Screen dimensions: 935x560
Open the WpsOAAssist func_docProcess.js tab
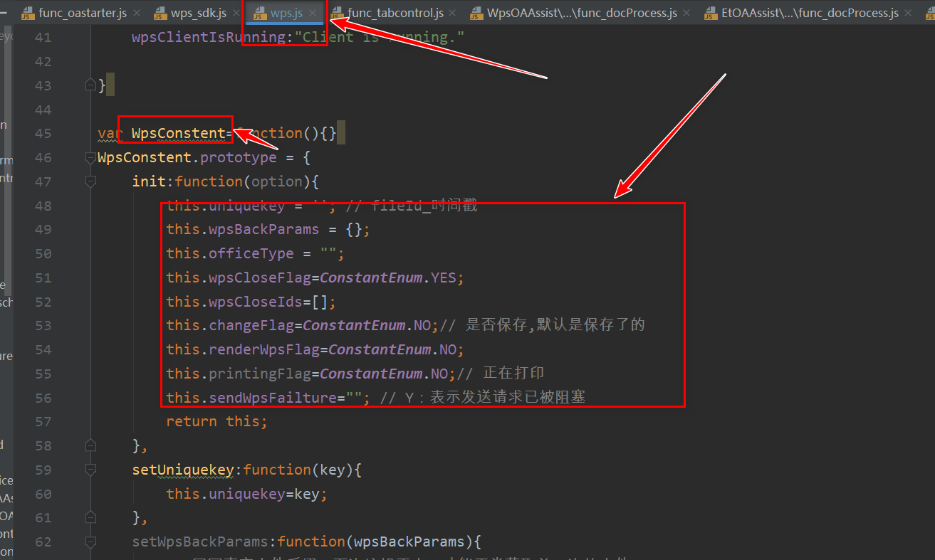pyautogui.click(x=582, y=13)
